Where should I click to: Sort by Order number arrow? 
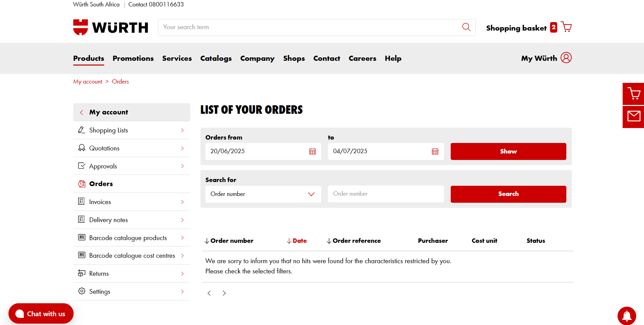pyautogui.click(x=207, y=241)
